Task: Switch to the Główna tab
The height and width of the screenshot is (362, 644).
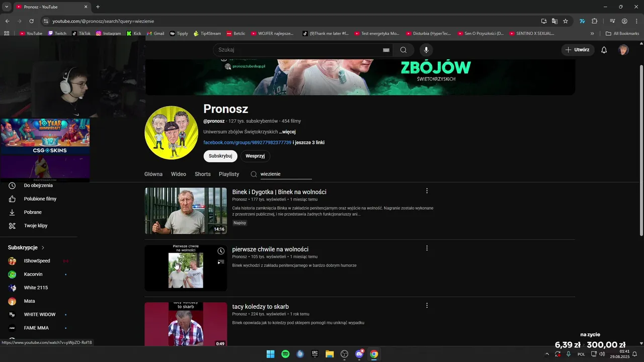Action: point(153,174)
